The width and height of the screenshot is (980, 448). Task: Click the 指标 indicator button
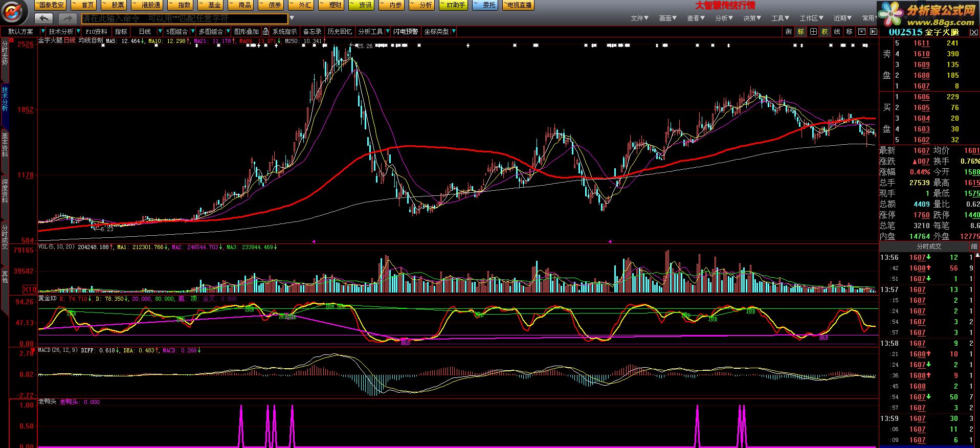tap(121, 32)
